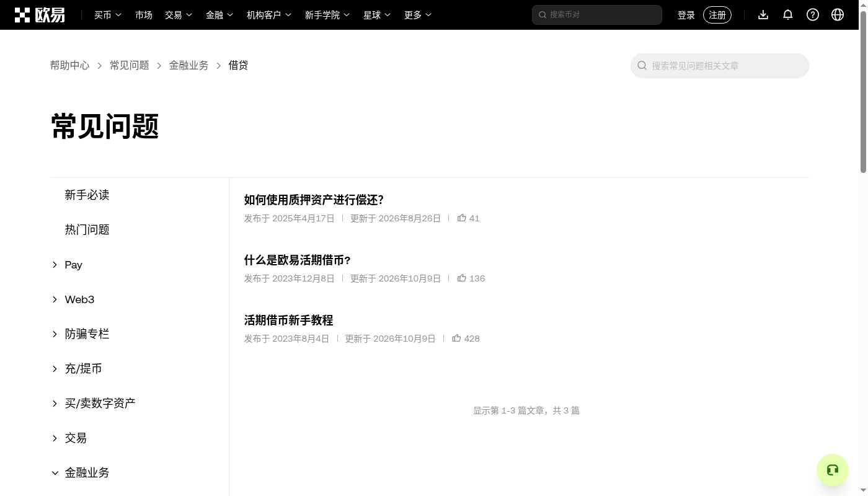Open the customer support chat headset button
The height and width of the screenshot is (496, 868).
[833, 470]
